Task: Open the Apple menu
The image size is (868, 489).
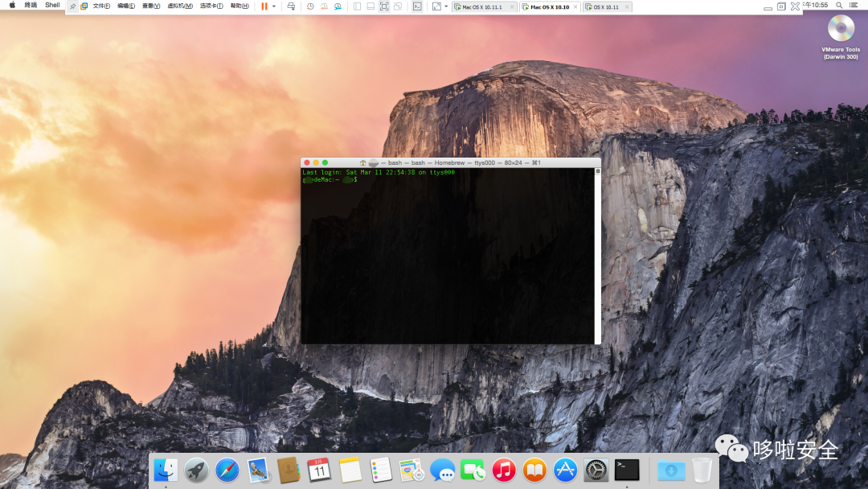Action: 12,5
